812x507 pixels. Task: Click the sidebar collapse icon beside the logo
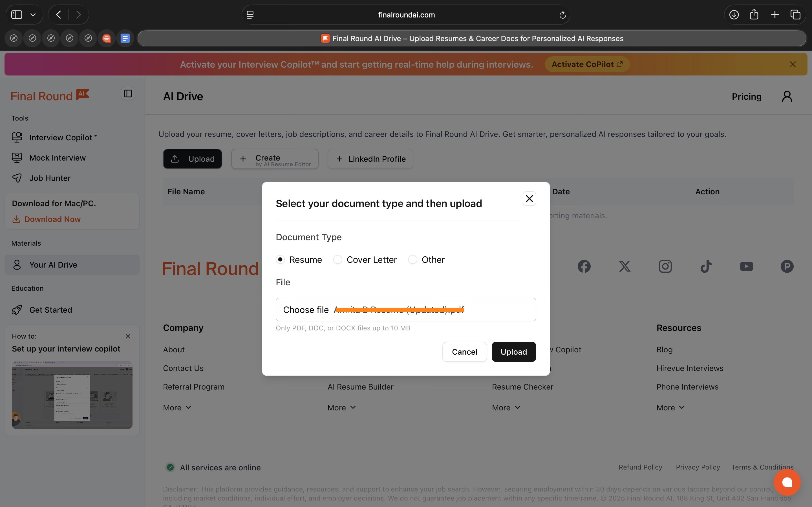tap(128, 94)
